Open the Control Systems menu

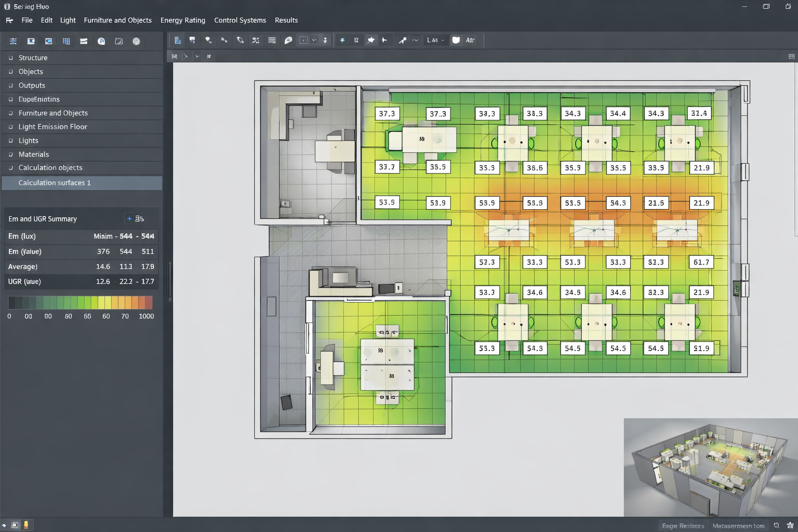(240, 20)
